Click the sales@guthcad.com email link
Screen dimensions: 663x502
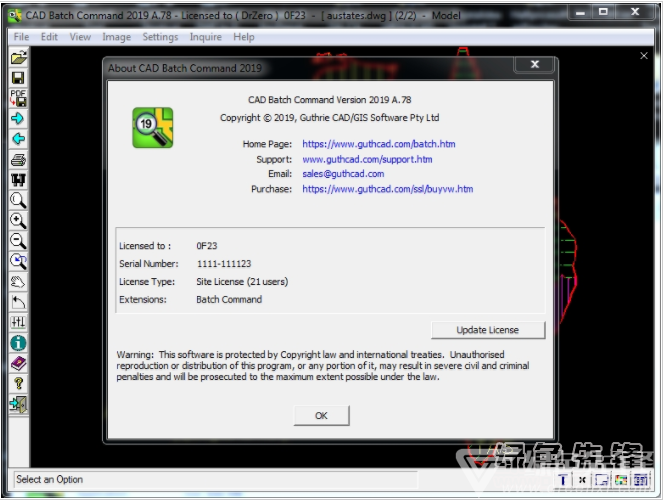pyautogui.click(x=343, y=174)
